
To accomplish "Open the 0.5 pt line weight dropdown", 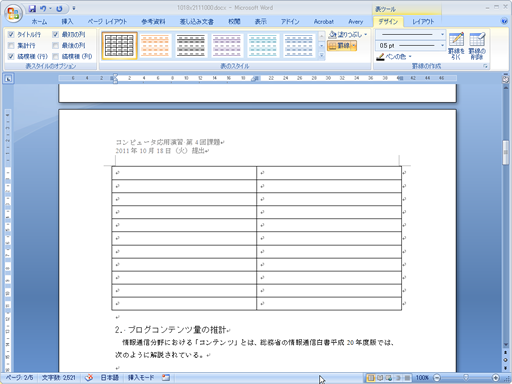I will click(x=442, y=45).
